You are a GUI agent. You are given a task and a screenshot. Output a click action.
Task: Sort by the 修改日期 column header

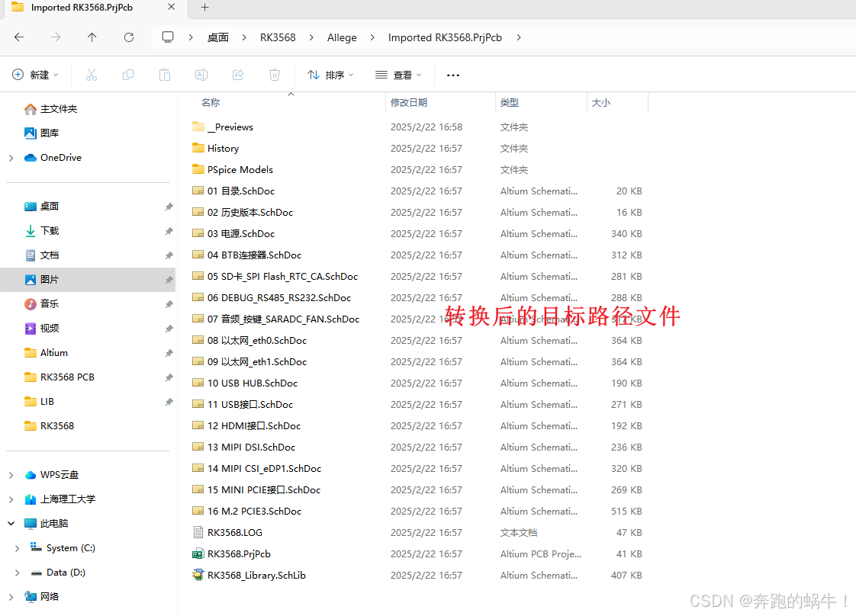(x=409, y=103)
